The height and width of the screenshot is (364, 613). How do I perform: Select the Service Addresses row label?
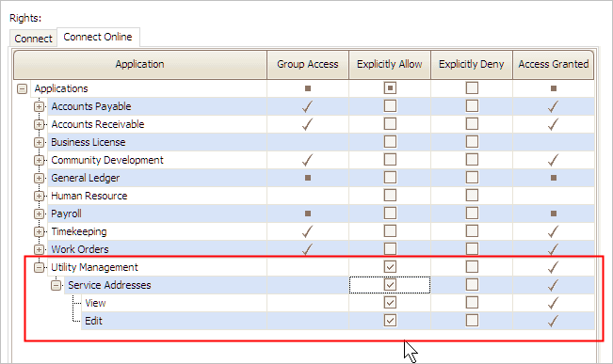pyautogui.click(x=109, y=286)
